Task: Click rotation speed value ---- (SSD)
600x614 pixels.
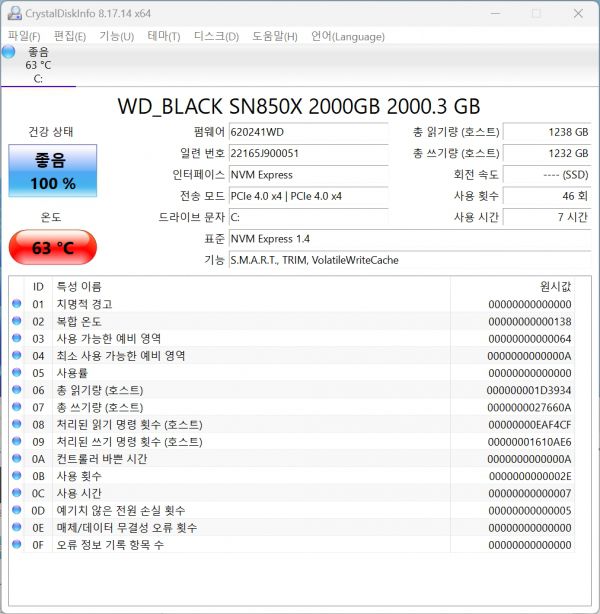Action: coord(547,175)
